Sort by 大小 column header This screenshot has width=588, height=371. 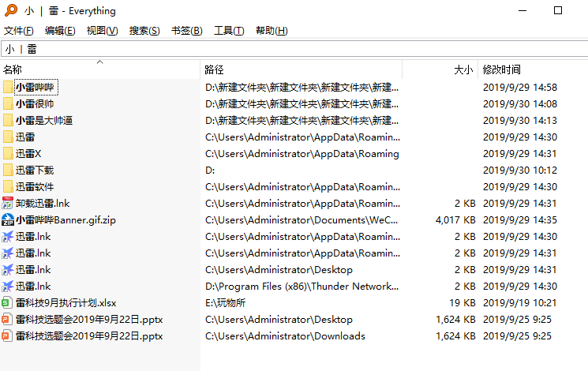440,69
